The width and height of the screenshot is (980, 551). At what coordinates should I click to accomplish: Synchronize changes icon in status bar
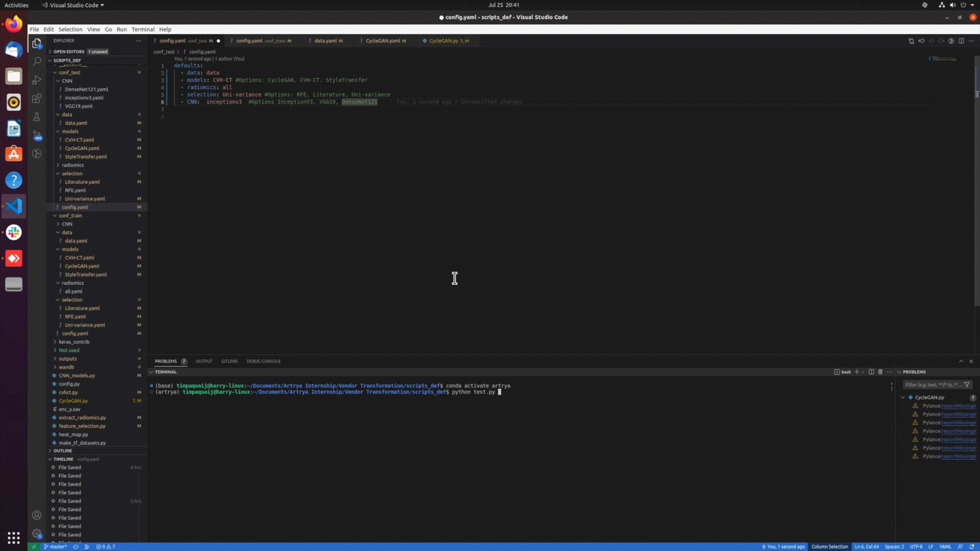76,547
